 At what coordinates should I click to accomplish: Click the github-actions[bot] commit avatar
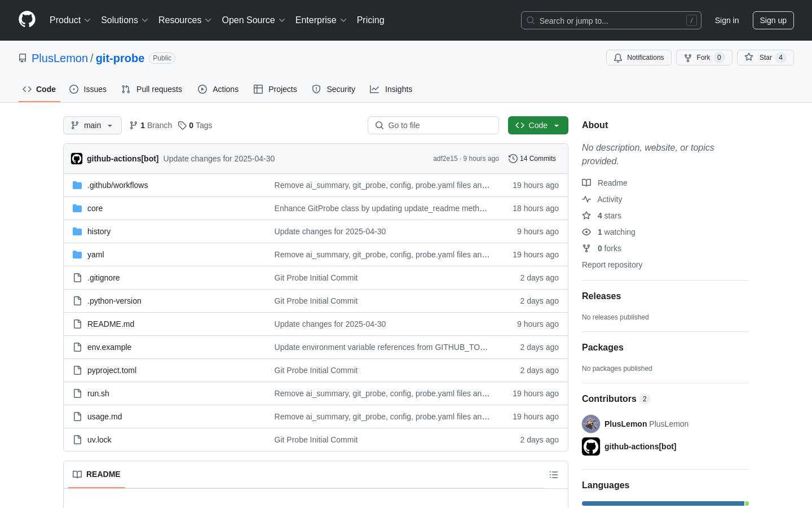click(x=77, y=159)
